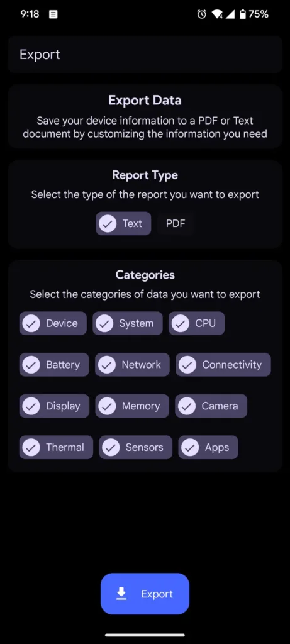Toggle the Connectivity category chip

coord(223,365)
